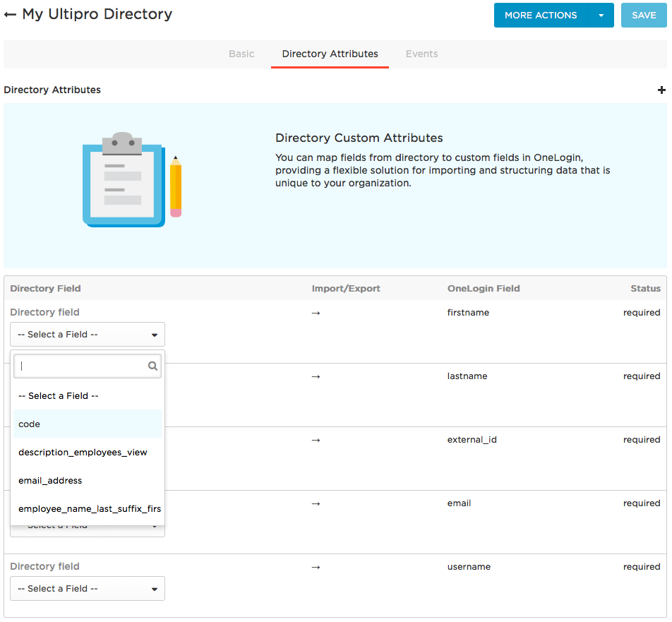672x622 pixels.
Task: Click the SAVE button
Action: (x=644, y=16)
